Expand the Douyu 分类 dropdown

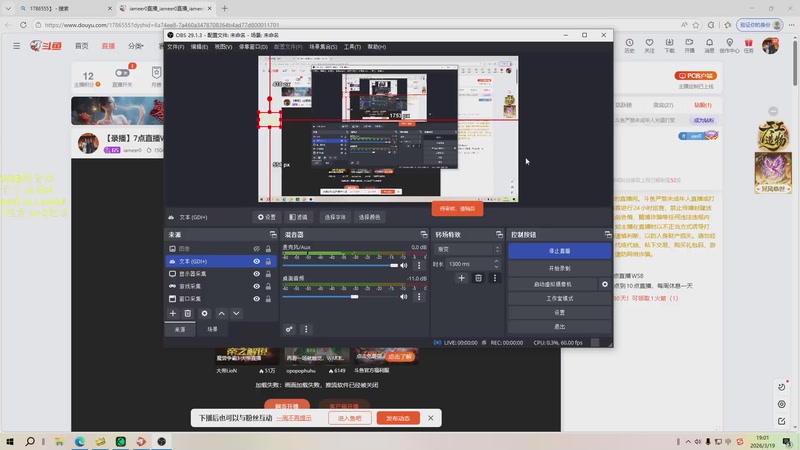136,46
